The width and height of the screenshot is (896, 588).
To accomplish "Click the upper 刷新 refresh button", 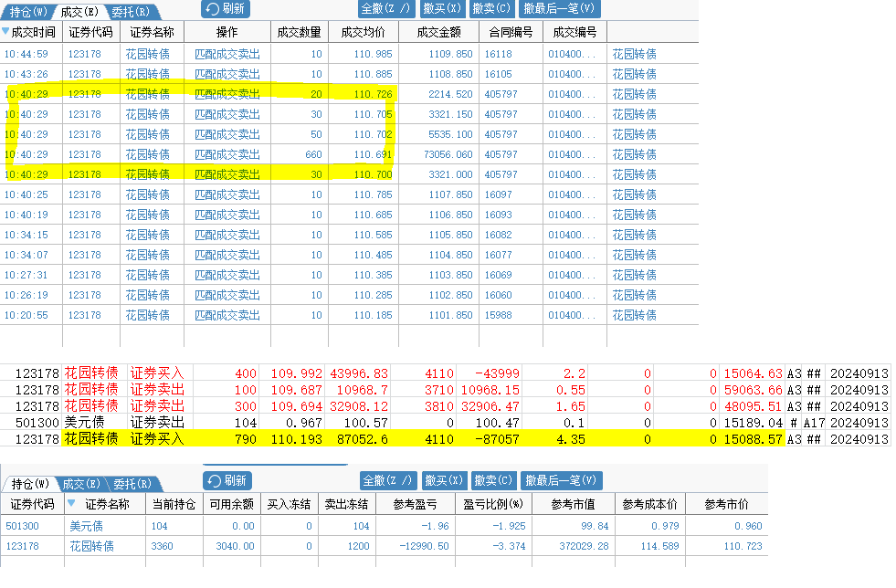I will [x=226, y=8].
